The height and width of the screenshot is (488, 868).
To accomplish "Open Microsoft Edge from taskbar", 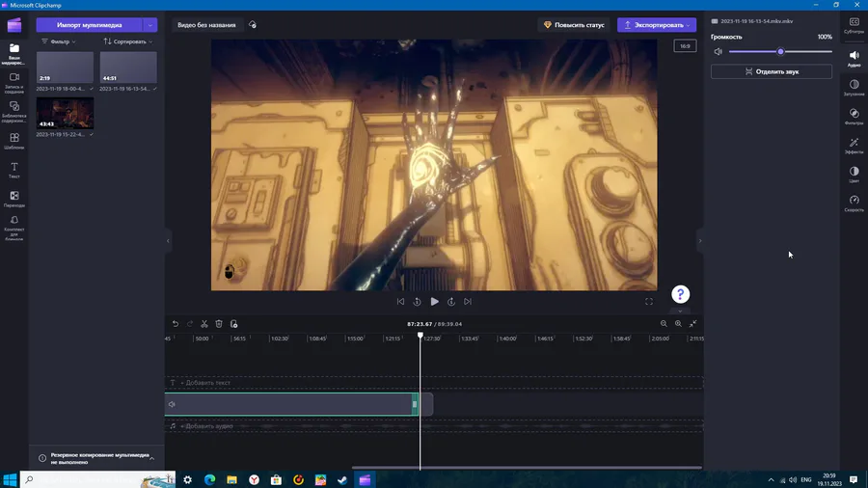I will coord(209,479).
